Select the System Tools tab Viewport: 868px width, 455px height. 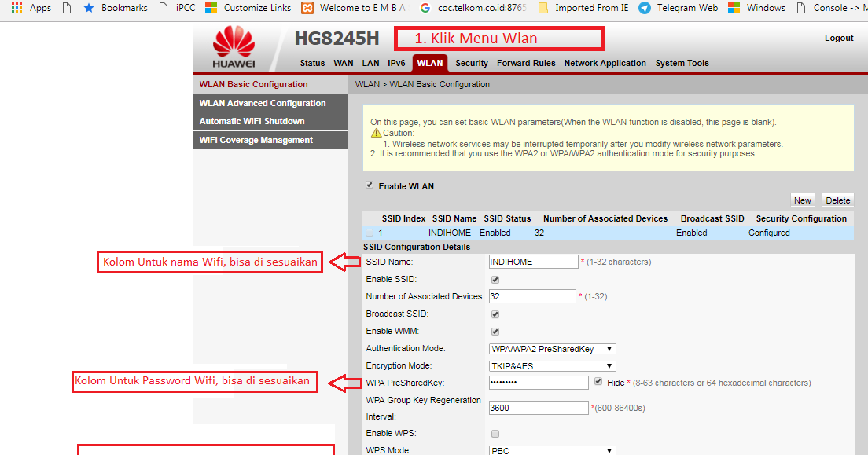(681, 63)
